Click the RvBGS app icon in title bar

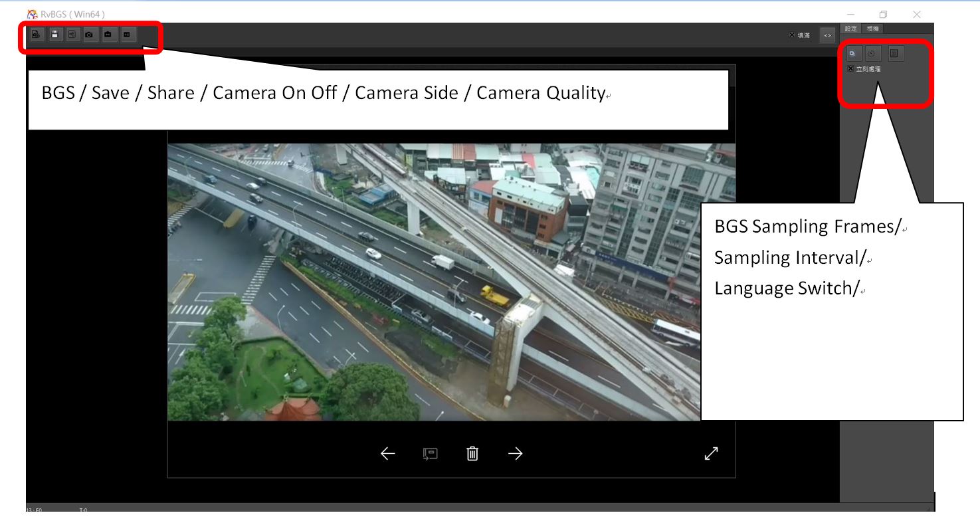tap(32, 14)
